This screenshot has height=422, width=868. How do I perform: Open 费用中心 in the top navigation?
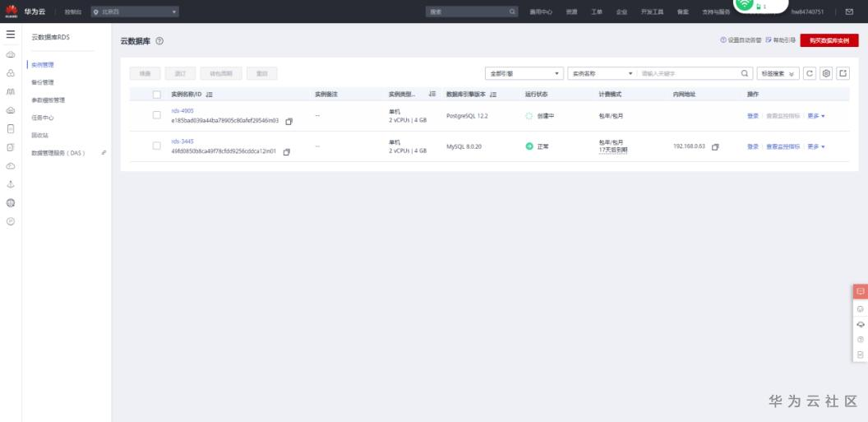(541, 12)
